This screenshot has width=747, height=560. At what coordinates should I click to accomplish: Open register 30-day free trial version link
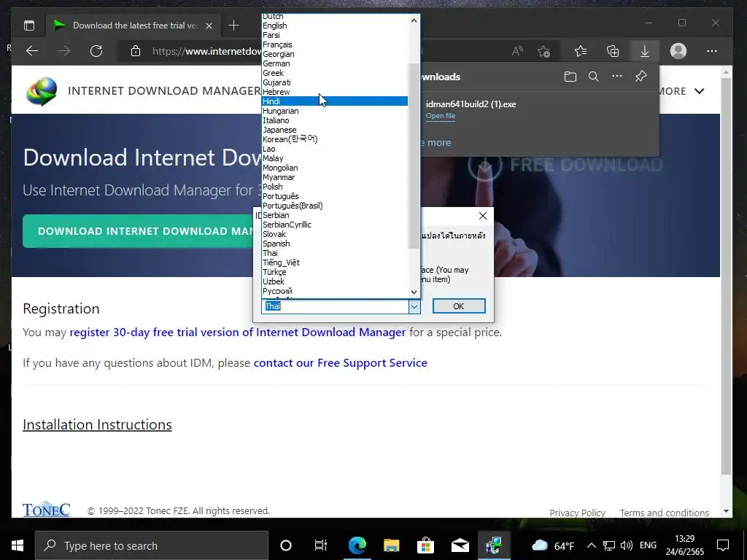pos(237,332)
